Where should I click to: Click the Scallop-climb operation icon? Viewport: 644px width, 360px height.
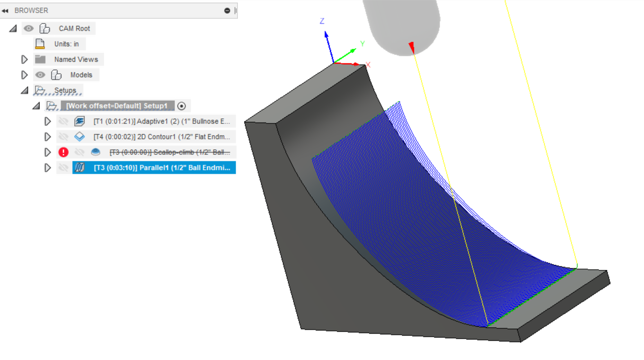tap(95, 152)
